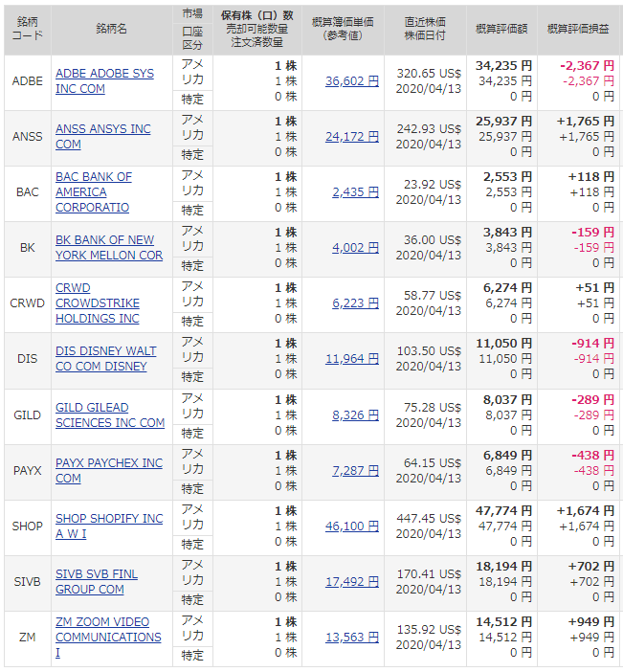This screenshot has height=672, width=623.
Task: Select the BK ticker code cell
Action: (x=28, y=248)
